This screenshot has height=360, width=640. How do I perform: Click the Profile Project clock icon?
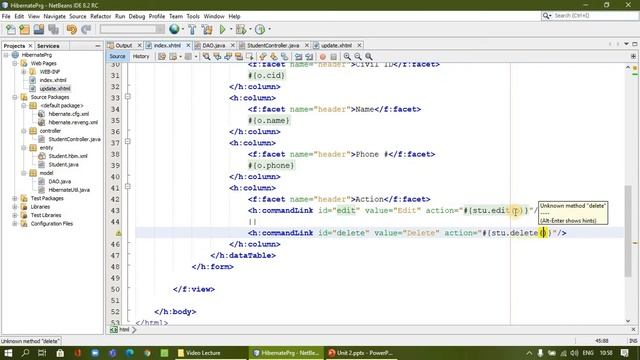pos(260,29)
